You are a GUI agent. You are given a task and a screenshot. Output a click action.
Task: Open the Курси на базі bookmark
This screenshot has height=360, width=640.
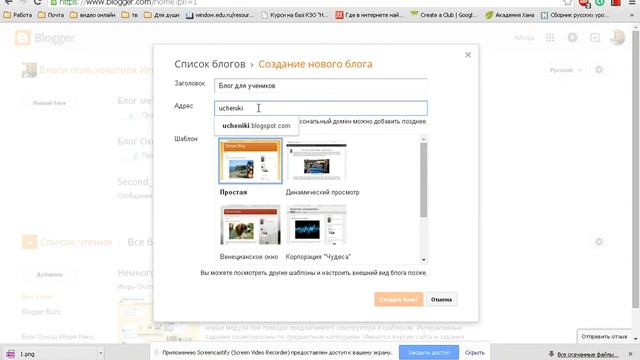point(295,15)
